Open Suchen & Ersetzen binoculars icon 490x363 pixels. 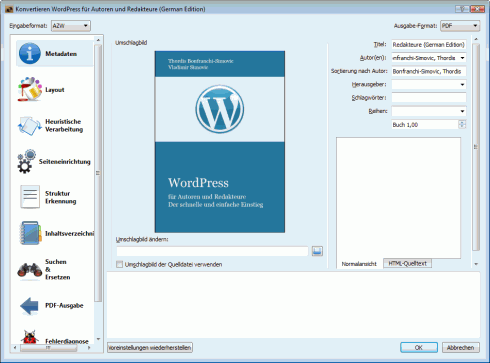click(x=30, y=270)
